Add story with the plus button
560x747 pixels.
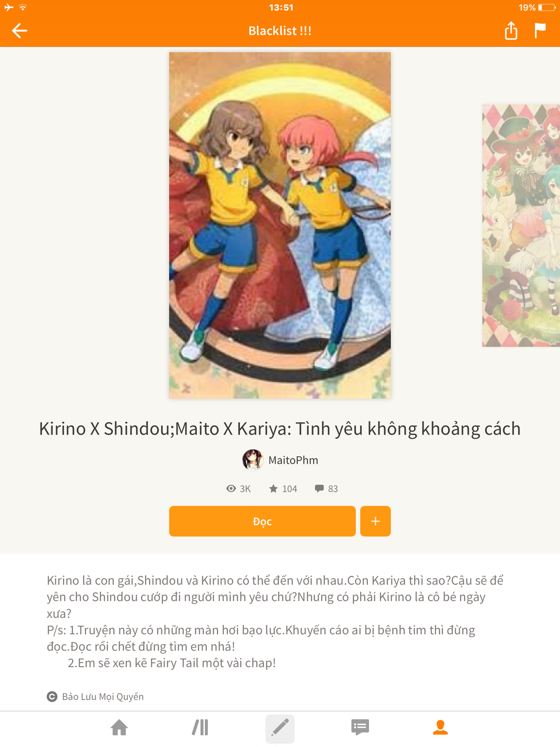click(375, 521)
